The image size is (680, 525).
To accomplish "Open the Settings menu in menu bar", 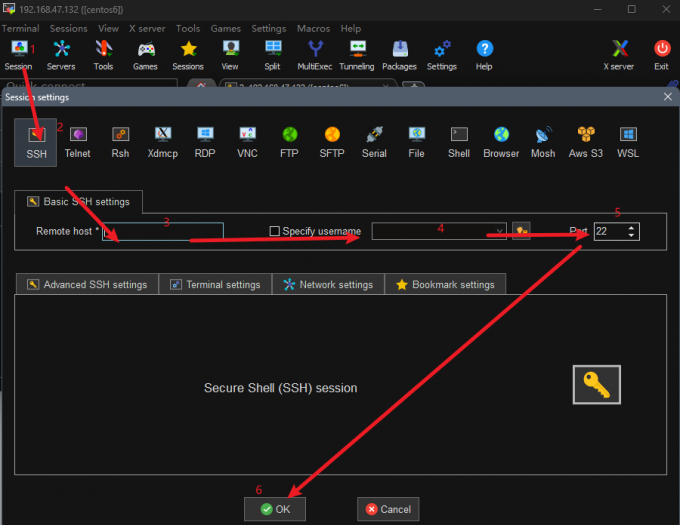I will click(269, 29).
